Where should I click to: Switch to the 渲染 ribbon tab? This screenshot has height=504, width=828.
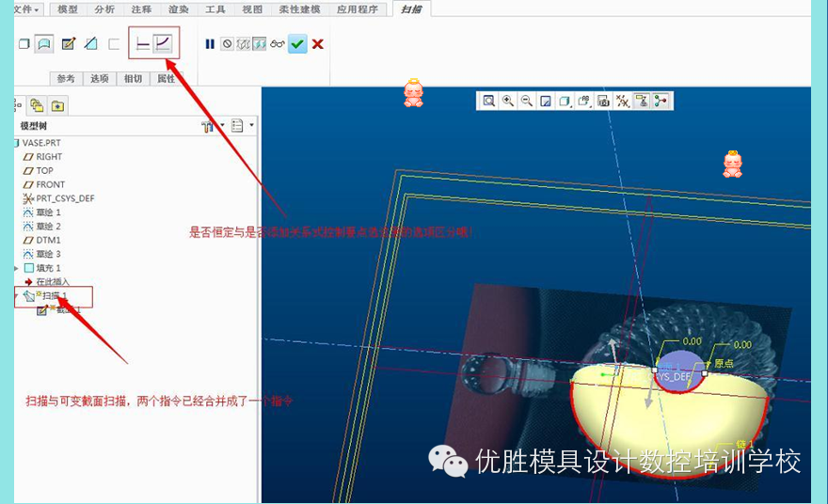click(x=179, y=9)
